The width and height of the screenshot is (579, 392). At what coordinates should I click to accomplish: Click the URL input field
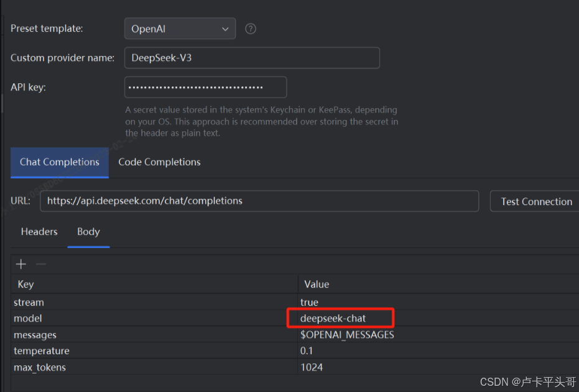point(259,201)
